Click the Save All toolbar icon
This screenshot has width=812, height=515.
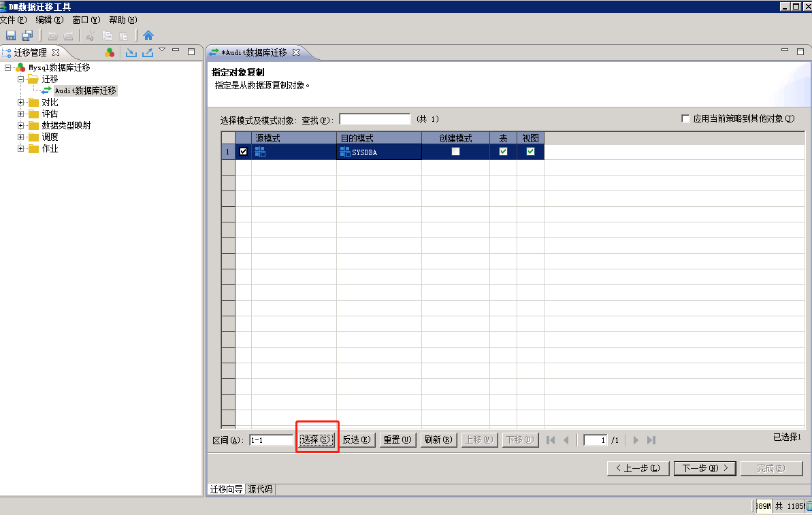(x=27, y=35)
